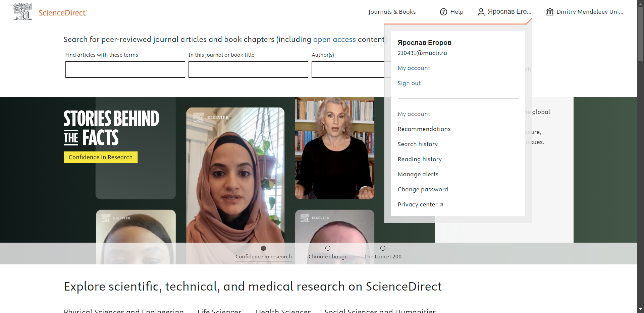Click the Elsevier tree logo
Screen dimensions: 644x313
pyautogui.click(x=23, y=12)
